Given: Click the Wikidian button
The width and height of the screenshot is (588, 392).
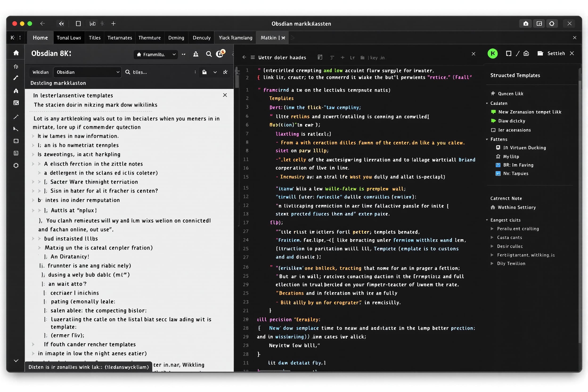Looking at the screenshot, I should point(41,72).
